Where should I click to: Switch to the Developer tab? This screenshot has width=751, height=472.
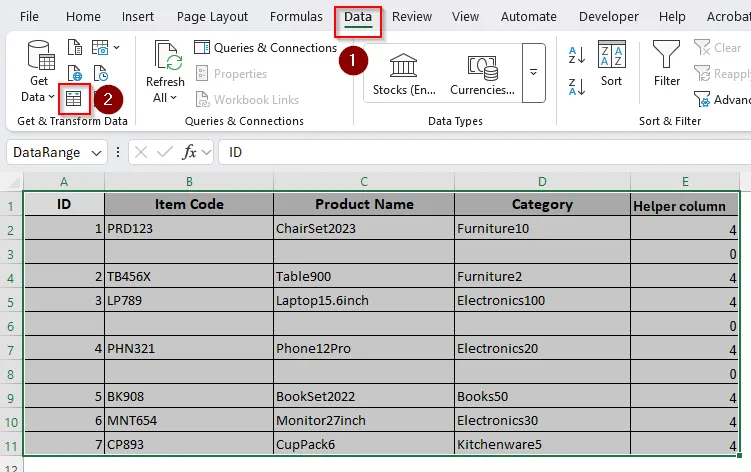(x=608, y=17)
